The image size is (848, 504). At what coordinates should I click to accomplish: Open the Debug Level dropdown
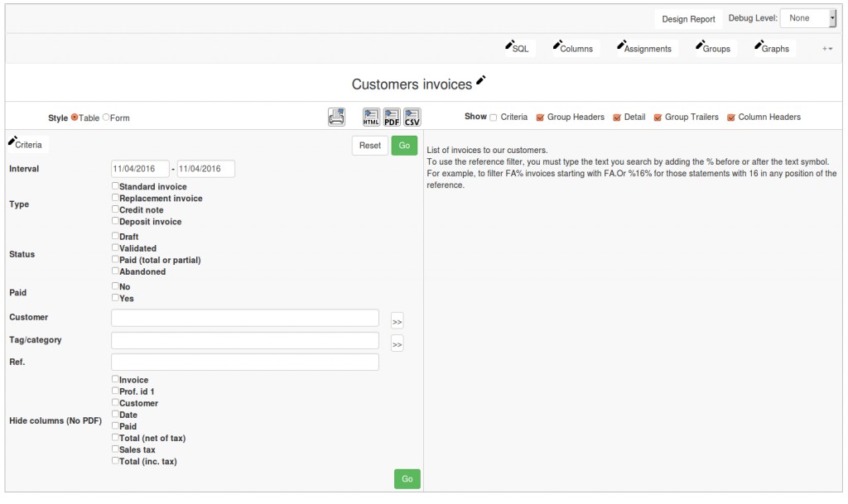click(x=808, y=18)
